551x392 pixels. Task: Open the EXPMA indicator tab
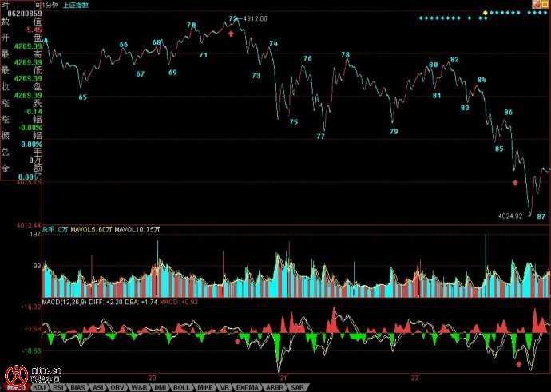[x=247, y=387]
